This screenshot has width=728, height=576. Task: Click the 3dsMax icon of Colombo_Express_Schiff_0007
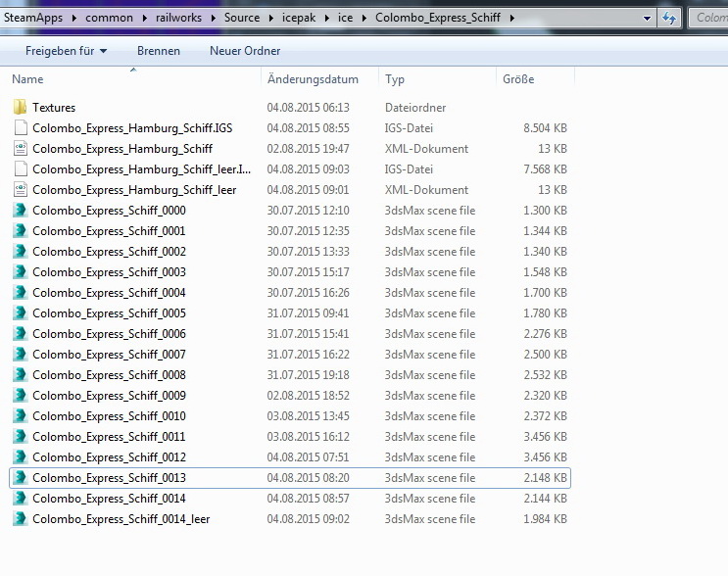point(20,355)
